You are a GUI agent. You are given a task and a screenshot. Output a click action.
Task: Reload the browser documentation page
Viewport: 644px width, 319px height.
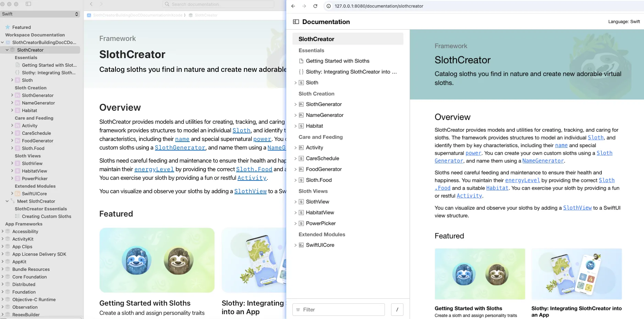315,6
